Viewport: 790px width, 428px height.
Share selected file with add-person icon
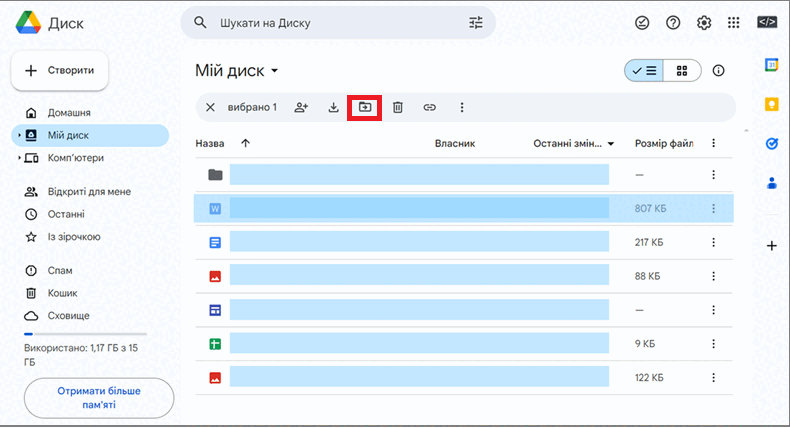tap(301, 107)
